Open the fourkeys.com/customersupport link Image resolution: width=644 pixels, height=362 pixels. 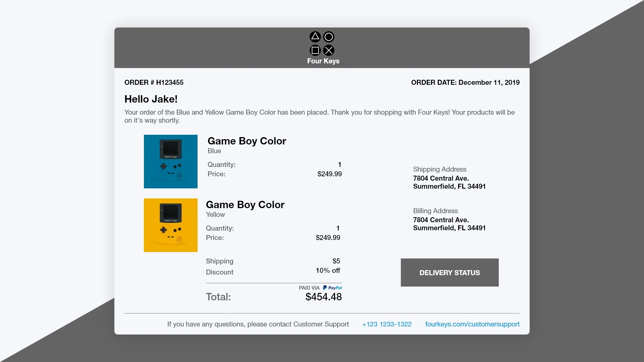[x=472, y=324]
